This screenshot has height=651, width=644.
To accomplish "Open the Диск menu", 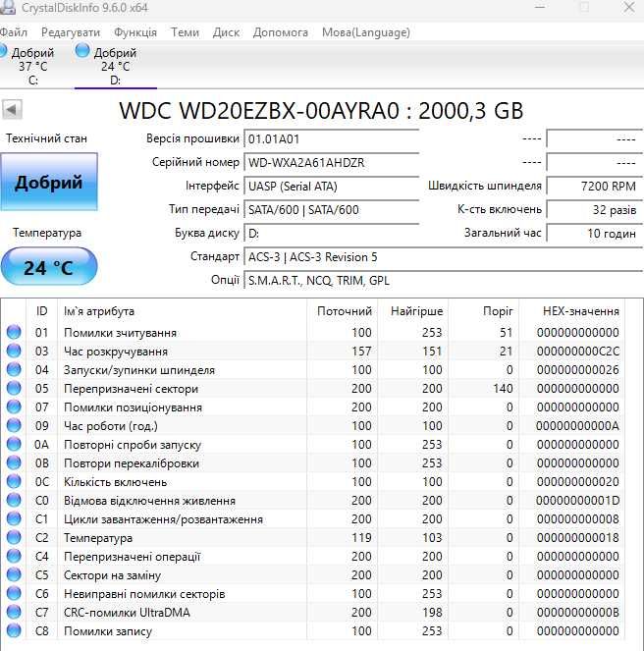I will coord(226,32).
